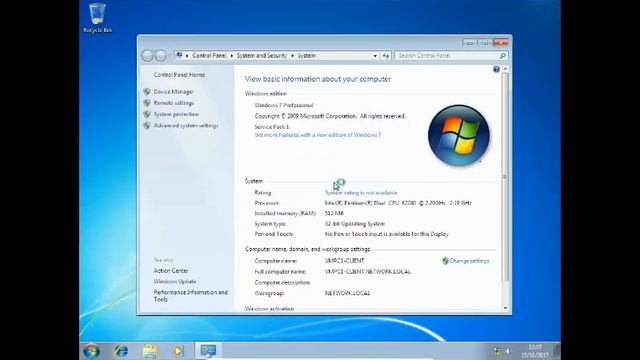This screenshot has width=640, height=360.
Task: Open Advanced system settings link
Action: (186, 126)
